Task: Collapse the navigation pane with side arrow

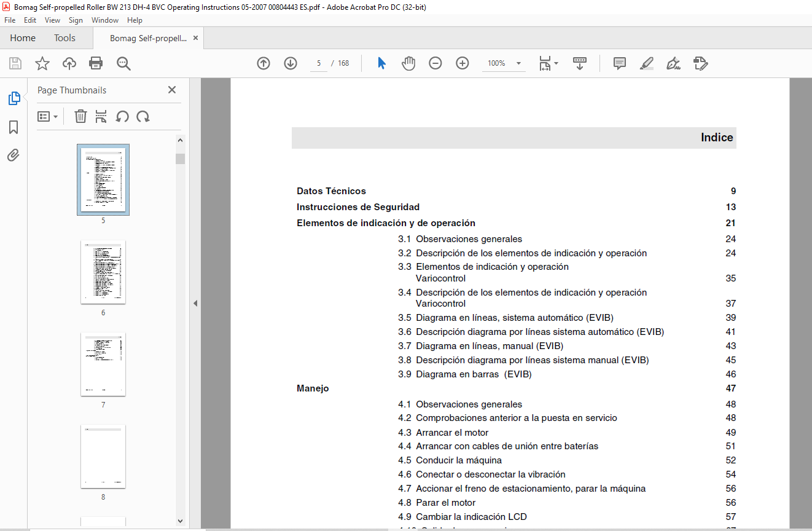Action: click(x=195, y=303)
